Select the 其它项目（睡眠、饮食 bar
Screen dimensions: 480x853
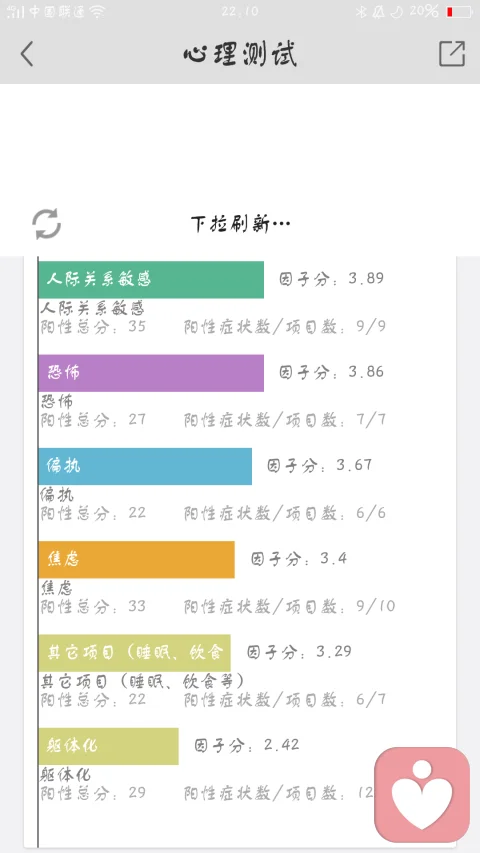click(134, 653)
